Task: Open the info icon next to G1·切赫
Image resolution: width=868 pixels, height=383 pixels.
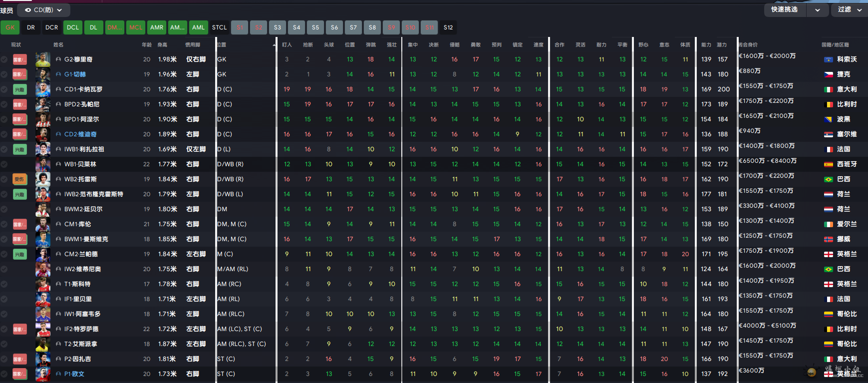Action: point(58,74)
